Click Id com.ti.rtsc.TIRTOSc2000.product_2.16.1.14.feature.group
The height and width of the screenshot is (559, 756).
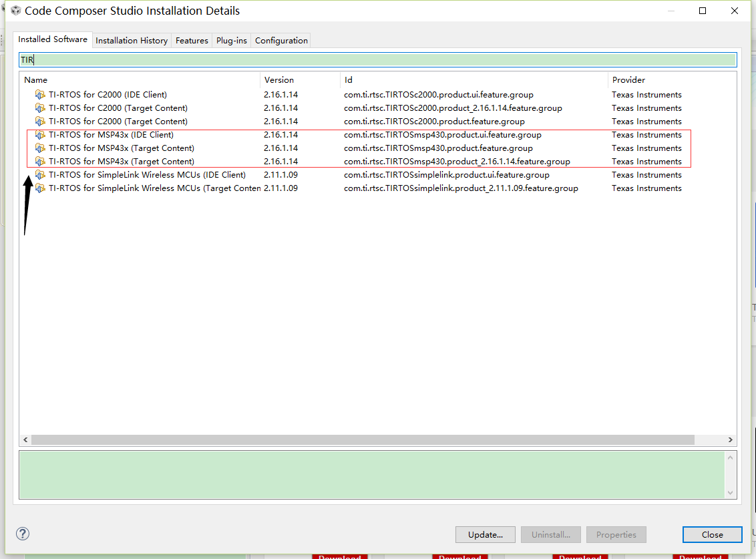[453, 108]
